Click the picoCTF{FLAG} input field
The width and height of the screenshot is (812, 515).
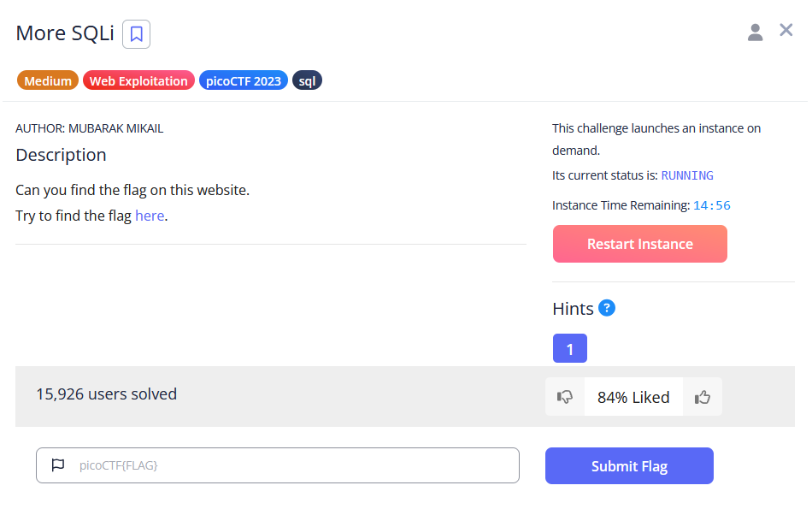click(291, 465)
